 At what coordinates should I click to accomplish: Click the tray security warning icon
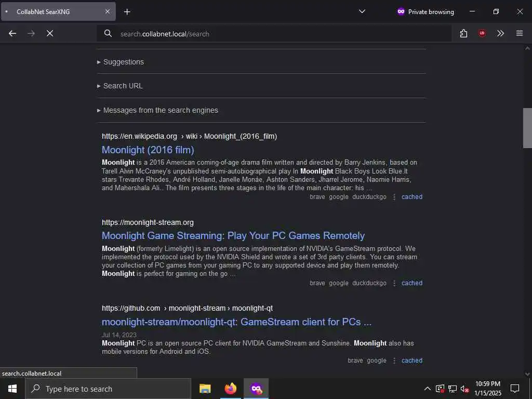(440, 389)
